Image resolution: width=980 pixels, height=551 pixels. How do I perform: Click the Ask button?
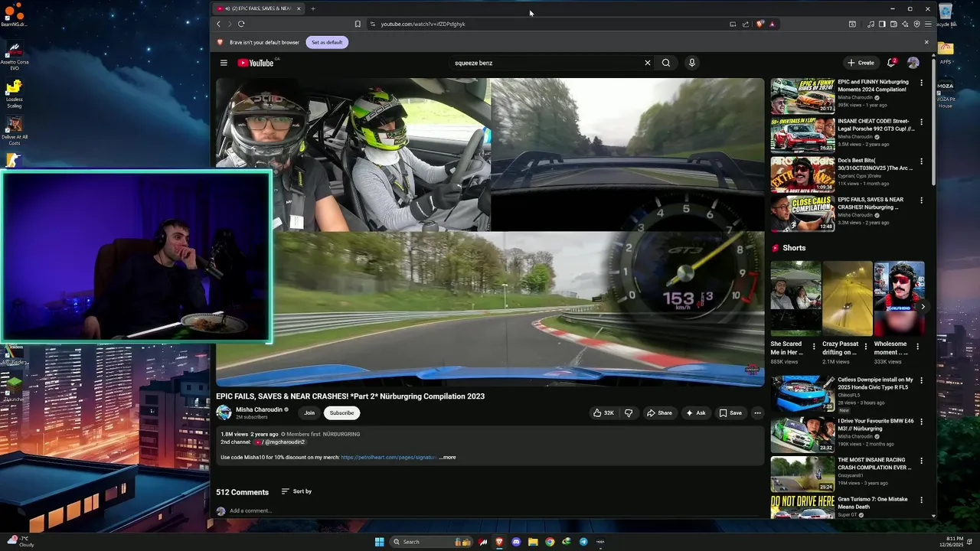pos(696,412)
